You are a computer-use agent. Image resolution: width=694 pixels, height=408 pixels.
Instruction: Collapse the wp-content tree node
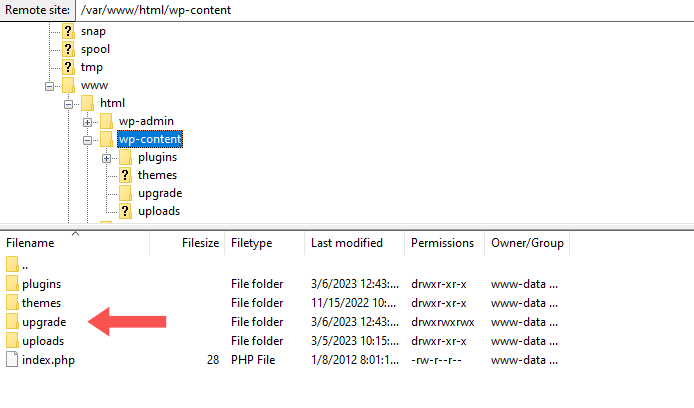pos(88,140)
